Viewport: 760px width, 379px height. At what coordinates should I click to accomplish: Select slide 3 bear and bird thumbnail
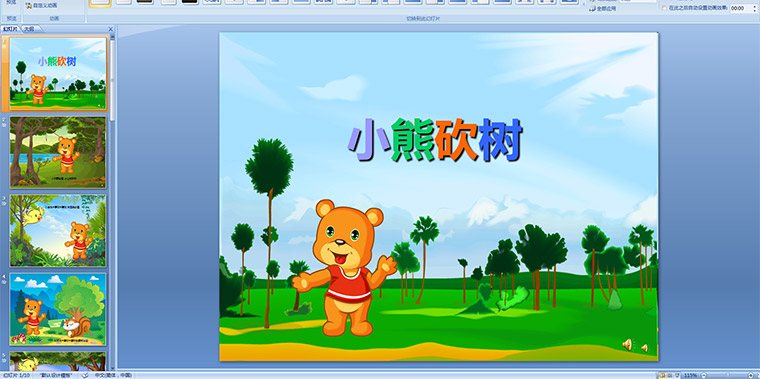point(58,231)
